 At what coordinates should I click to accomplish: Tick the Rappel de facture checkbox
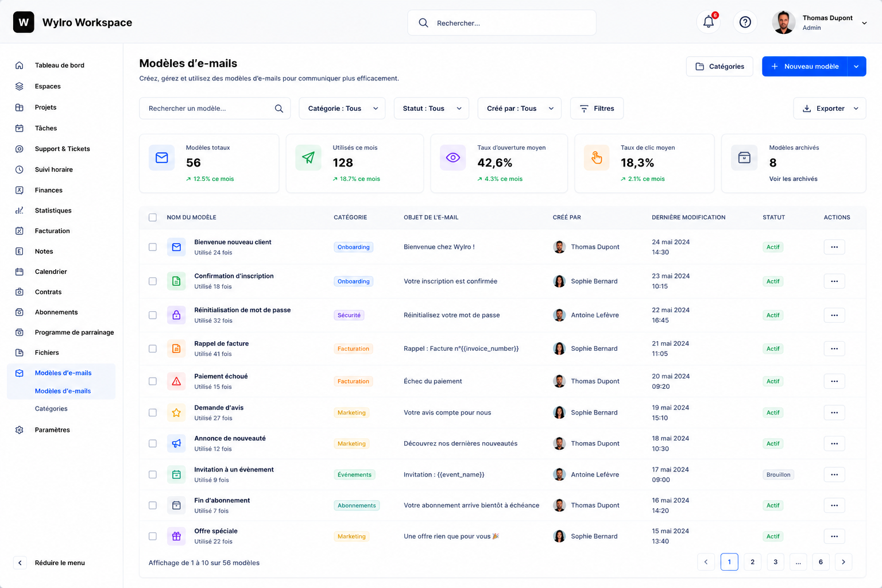pos(153,349)
